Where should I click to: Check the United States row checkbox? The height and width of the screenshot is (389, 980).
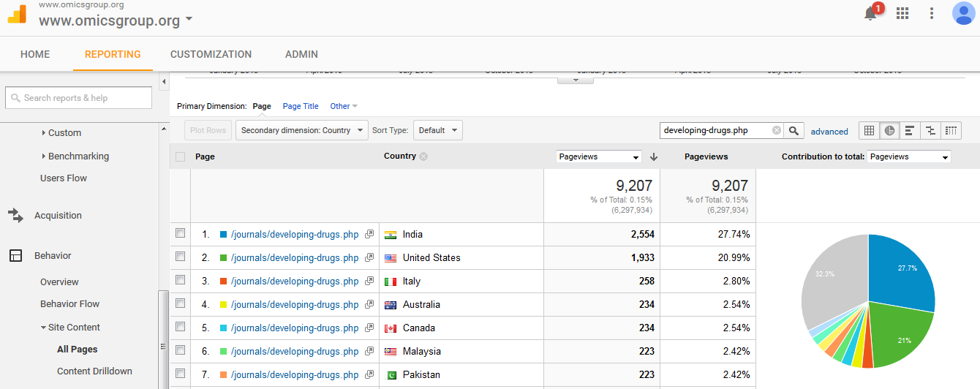pos(181,257)
